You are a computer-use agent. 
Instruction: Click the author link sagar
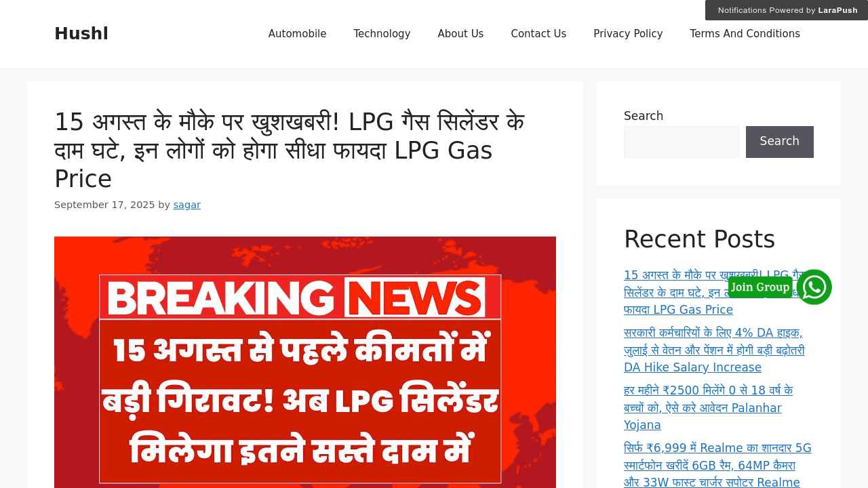click(186, 205)
